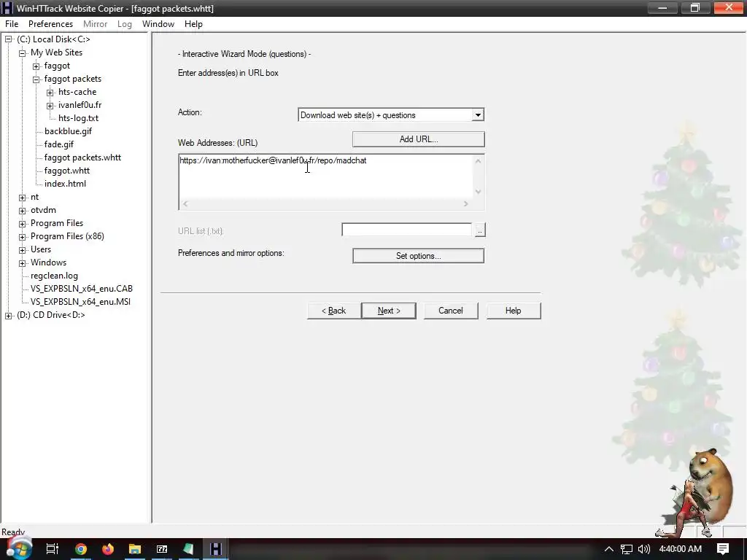Expand the nt folder

point(23,198)
